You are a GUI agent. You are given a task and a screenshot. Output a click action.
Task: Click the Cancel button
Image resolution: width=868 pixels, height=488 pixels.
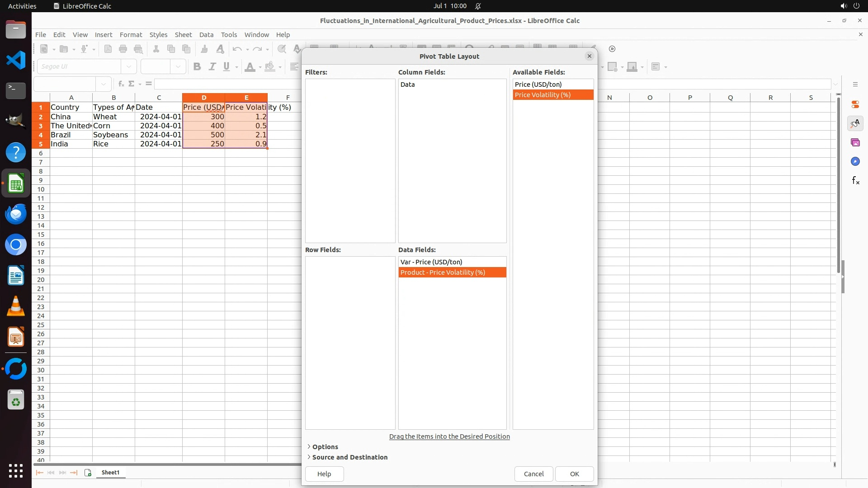533,474
